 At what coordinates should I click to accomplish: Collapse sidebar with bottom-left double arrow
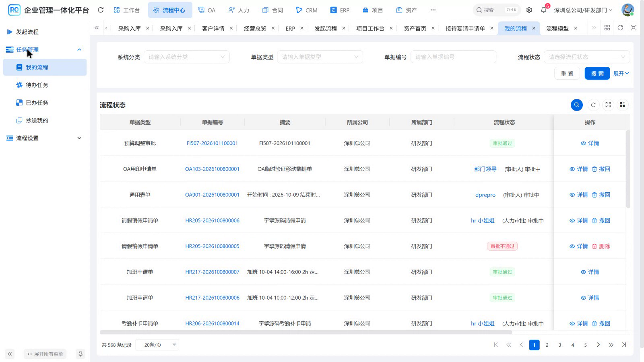(x=10, y=354)
